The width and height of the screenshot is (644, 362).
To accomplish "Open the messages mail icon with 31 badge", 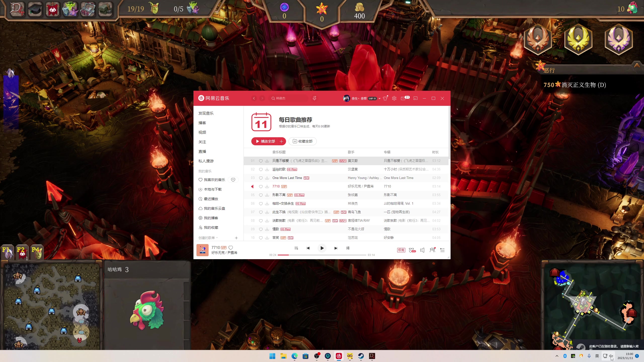I will [x=405, y=98].
